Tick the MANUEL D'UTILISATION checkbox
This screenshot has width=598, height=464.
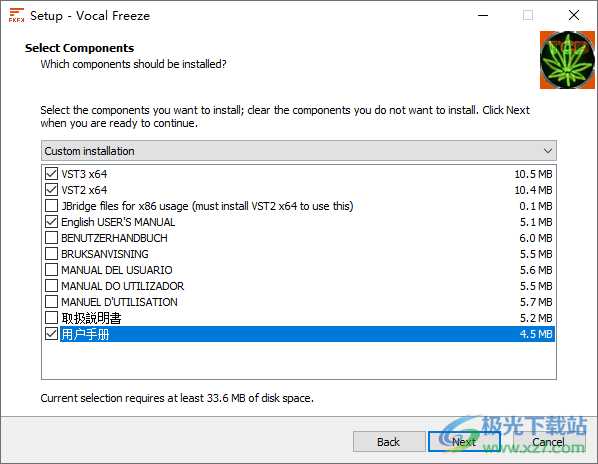pyautogui.click(x=51, y=302)
